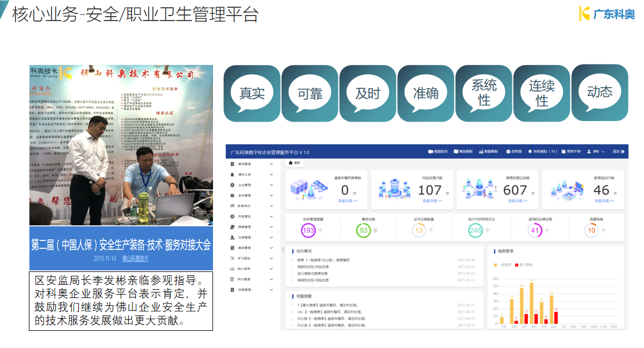Click 查看详情 under 风险巡查次数
Viewport: 644px width, 348px height.
coord(432,201)
